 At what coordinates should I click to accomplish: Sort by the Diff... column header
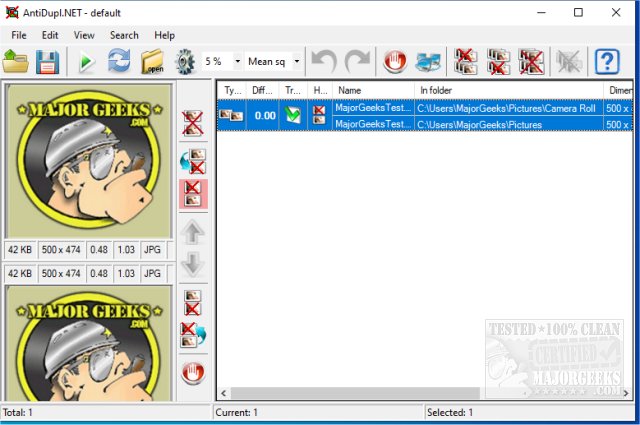coord(262,90)
